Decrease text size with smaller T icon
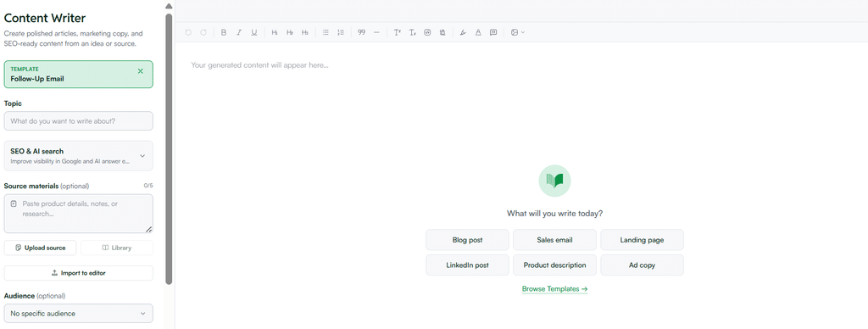This screenshot has width=868, height=329. [412, 33]
